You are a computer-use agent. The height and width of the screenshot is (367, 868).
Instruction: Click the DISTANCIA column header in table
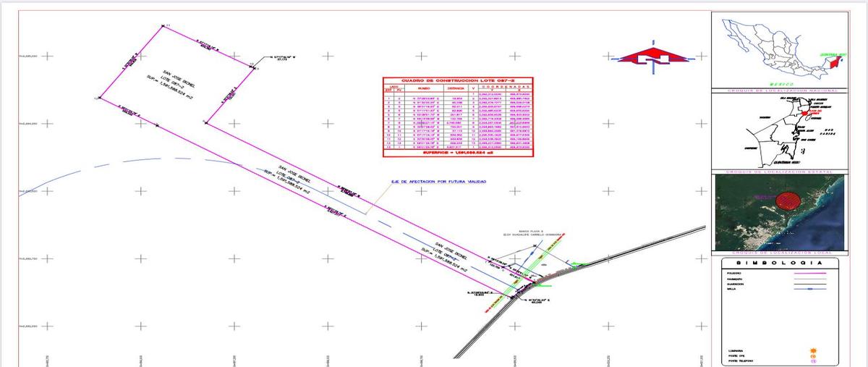454,89
